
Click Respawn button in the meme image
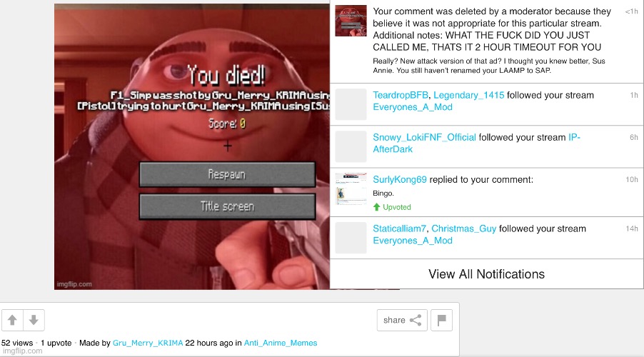(x=227, y=175)
